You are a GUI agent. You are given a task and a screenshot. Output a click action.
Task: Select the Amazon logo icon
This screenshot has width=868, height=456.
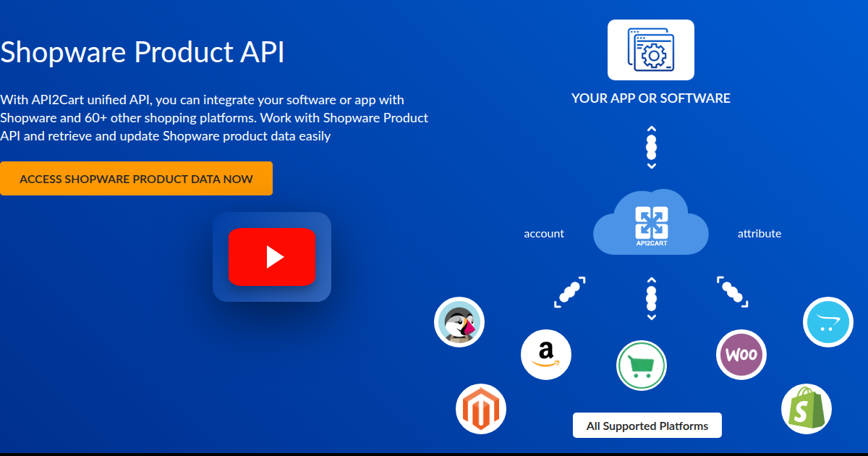(x=546, y=355)
